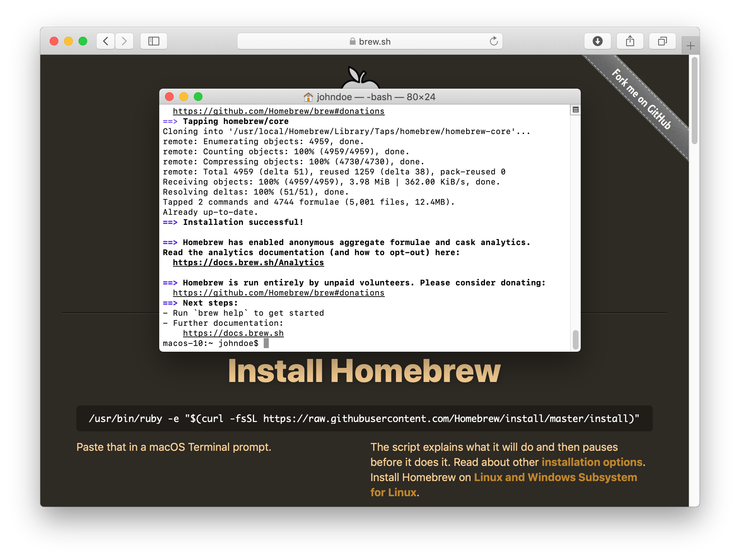Click the Terminal scrollbar thumb
740x560 pixels.
click(x=576, y=339)
